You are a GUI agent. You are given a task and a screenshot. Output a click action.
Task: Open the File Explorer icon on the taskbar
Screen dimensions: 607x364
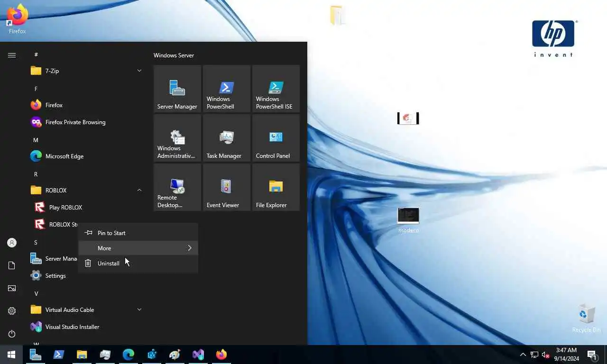(x=82, y=355)
